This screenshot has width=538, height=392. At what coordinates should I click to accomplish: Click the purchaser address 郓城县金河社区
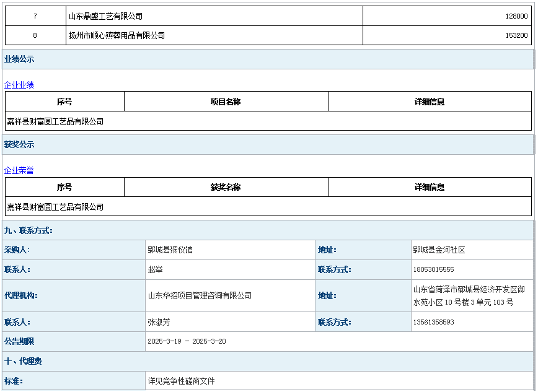pyautogui.click(x=439, y=250)
